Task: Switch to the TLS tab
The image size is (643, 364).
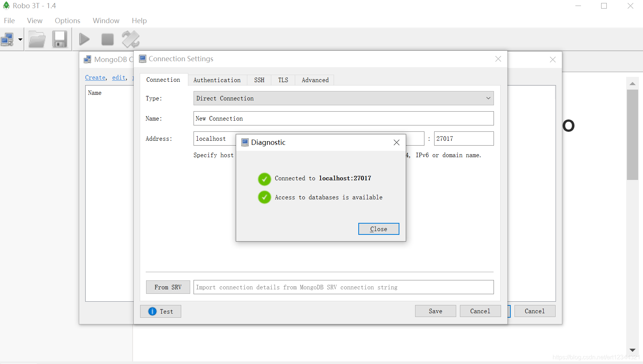Action: pyautogui.click(x=283, y=80)
